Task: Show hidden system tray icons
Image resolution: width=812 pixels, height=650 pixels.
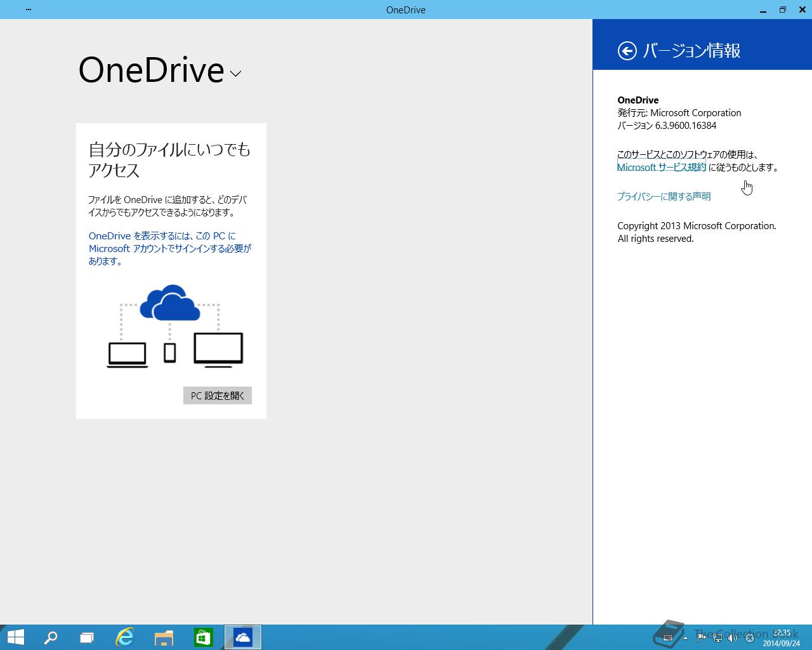Action: 685,638
